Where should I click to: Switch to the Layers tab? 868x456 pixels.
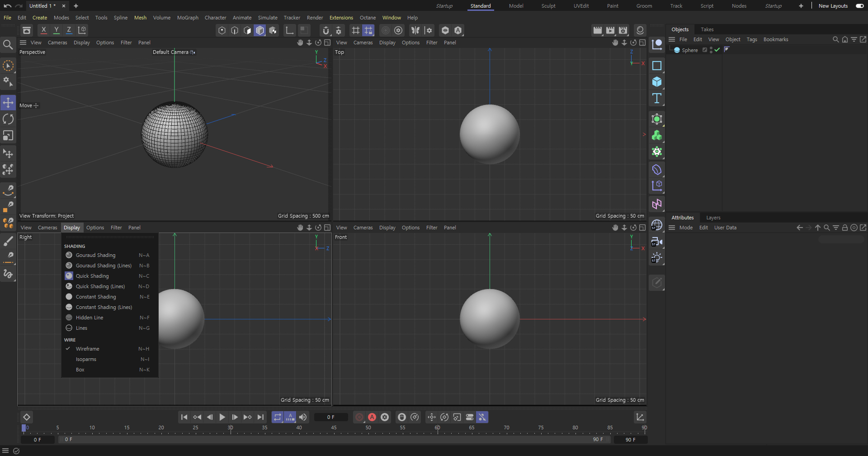[713, 218]
